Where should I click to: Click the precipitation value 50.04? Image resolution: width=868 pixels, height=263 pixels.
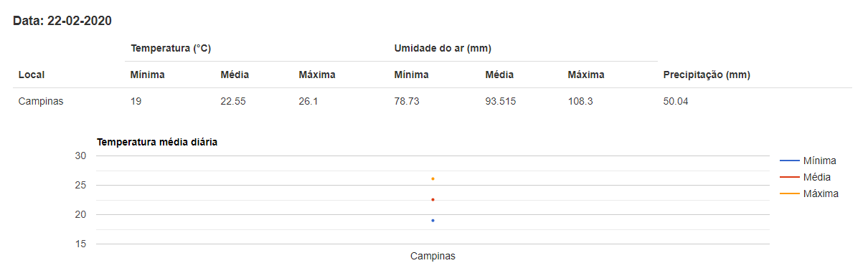(x=676, y=101)
